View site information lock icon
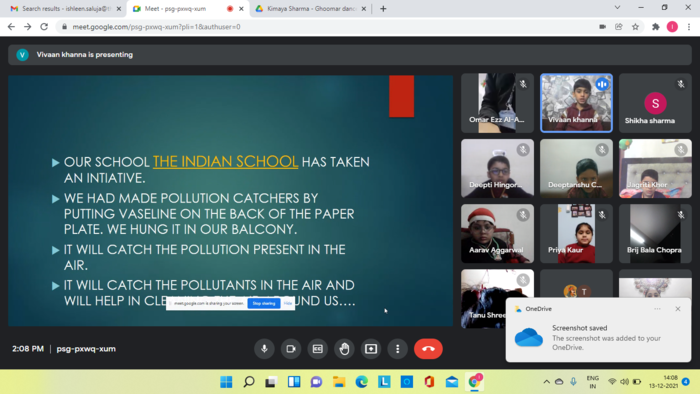 click(x=64, y=27)
